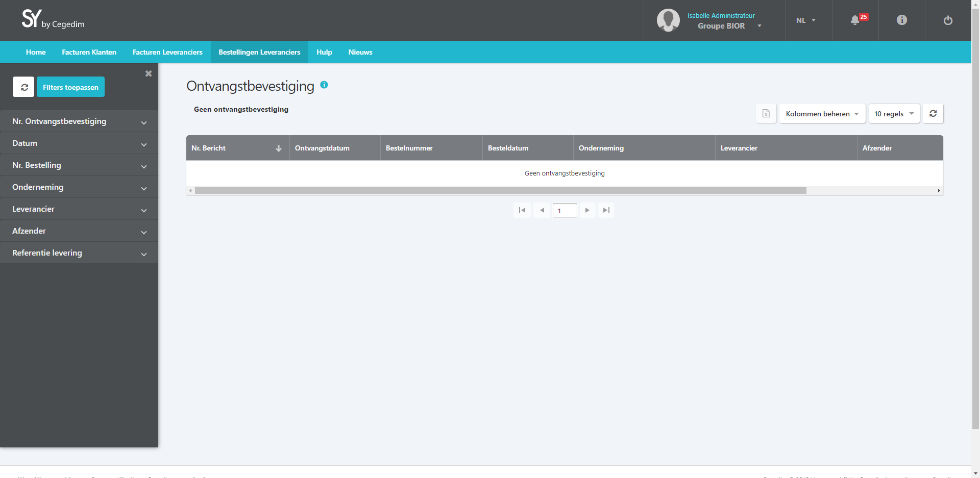Screen dimensions: 980x478
Task: Go to last page icon
Action: (606, 210)
